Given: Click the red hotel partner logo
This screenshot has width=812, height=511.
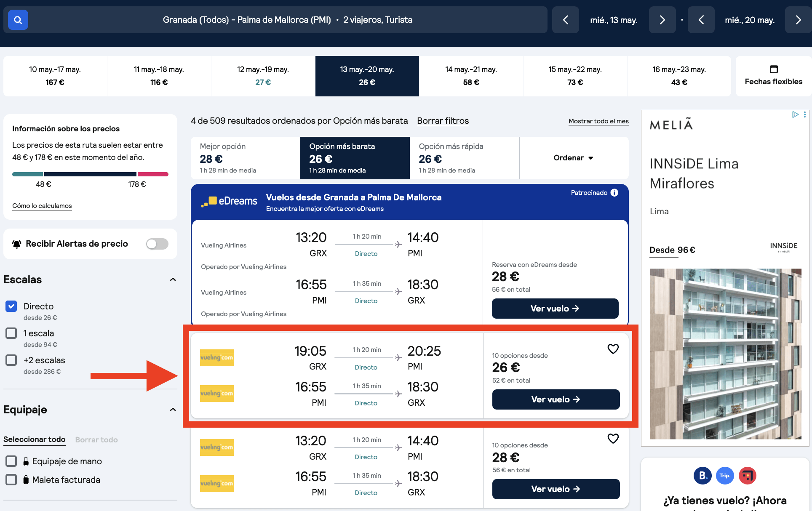Looking at the screenshot, I should pyautogui.click(x=748, y=476).
